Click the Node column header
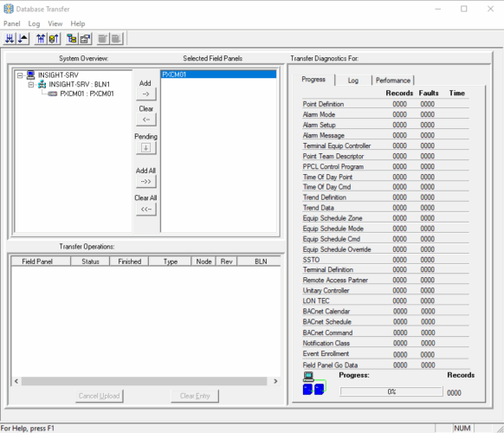The image size is (504, 433). (204, 262)
